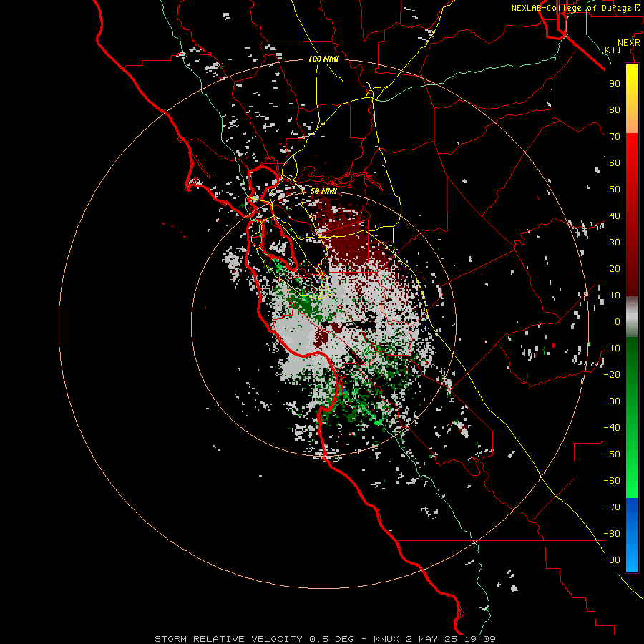Click the 50 NMI range ring label
Image resolution: width=644 pixels, height=644 pixels.
click(x=323, y=191)
